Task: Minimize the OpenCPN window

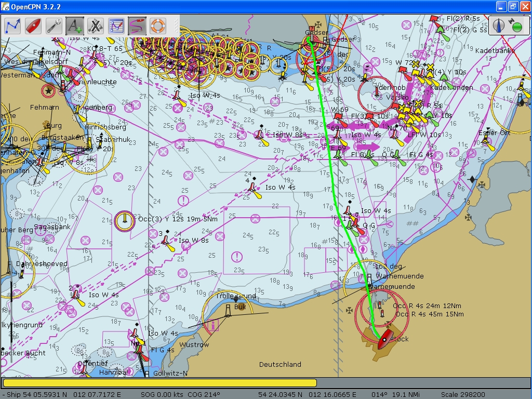Action: click(x=501, y=7)
